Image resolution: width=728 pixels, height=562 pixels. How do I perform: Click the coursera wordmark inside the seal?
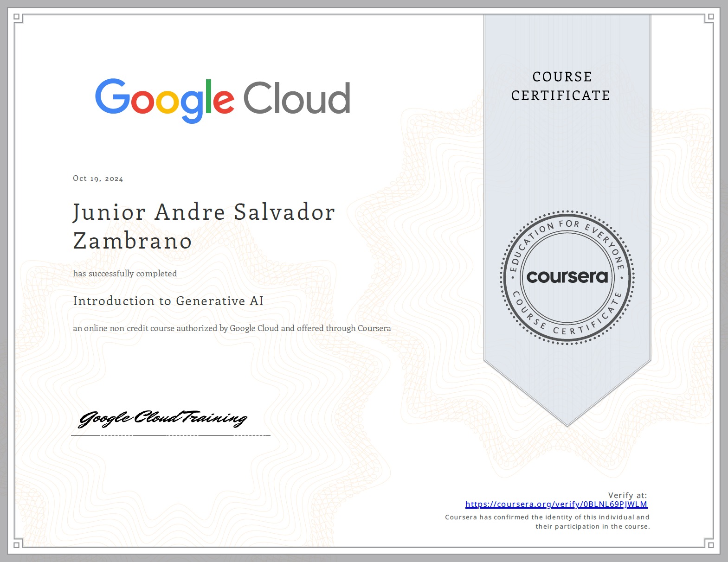tap(567, 277)
